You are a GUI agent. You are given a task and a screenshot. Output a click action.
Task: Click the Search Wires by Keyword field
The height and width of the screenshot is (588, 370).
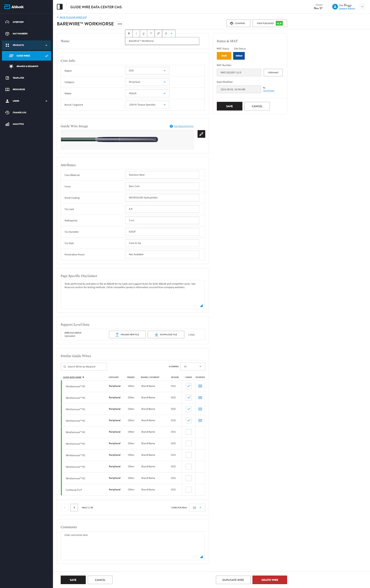coord(84,367)
